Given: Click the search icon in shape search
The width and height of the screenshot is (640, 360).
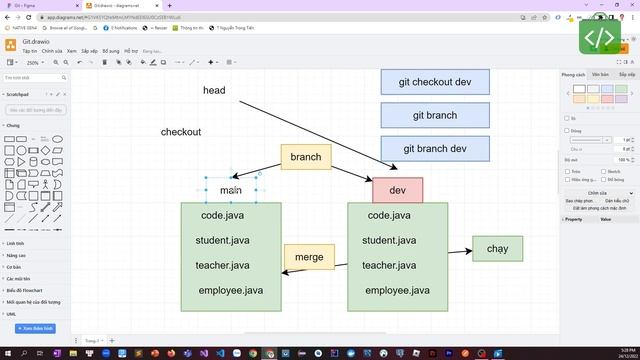Looking at the screenshot, I should [x=64, y=78].
